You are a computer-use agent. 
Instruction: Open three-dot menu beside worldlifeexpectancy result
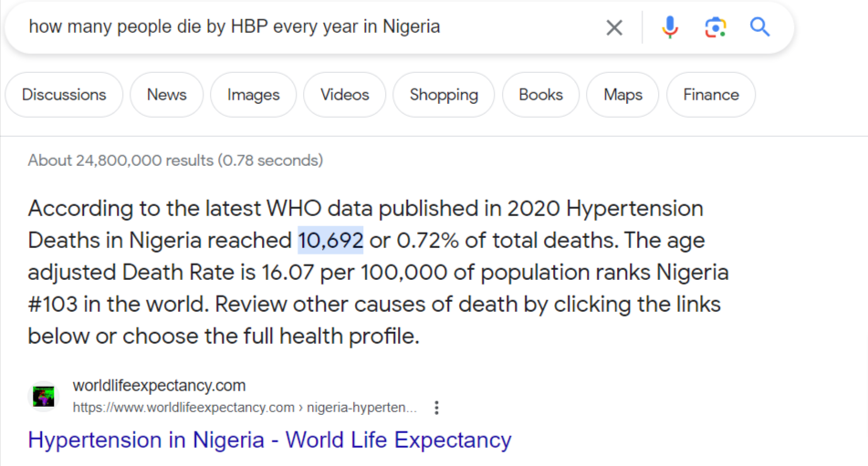[x=437, y=408]
